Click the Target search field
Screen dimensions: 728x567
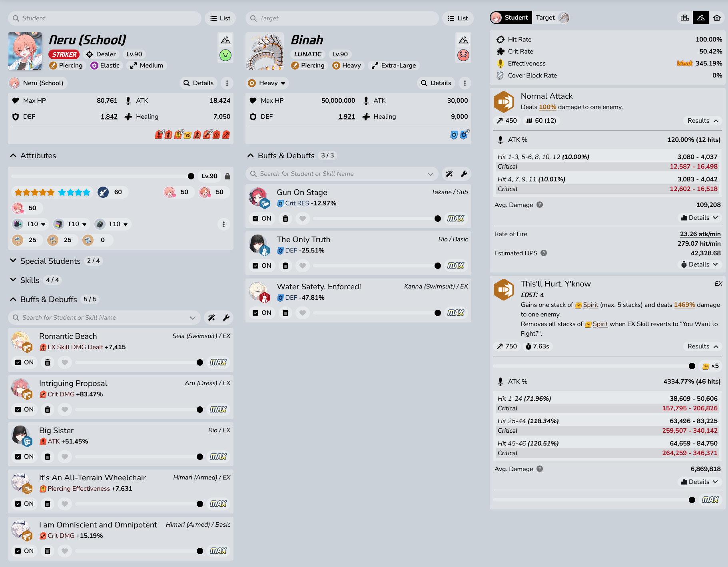(342, 18)
